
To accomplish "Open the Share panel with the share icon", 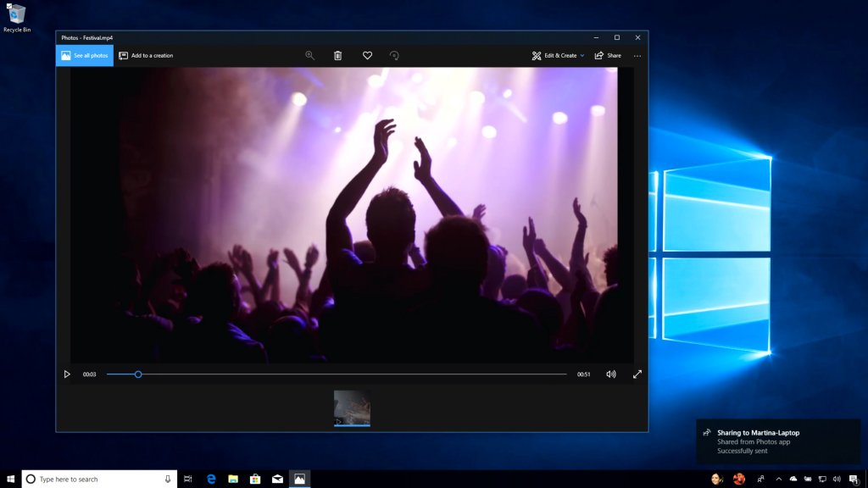I will pyautogui.click(x=608, y=55).
